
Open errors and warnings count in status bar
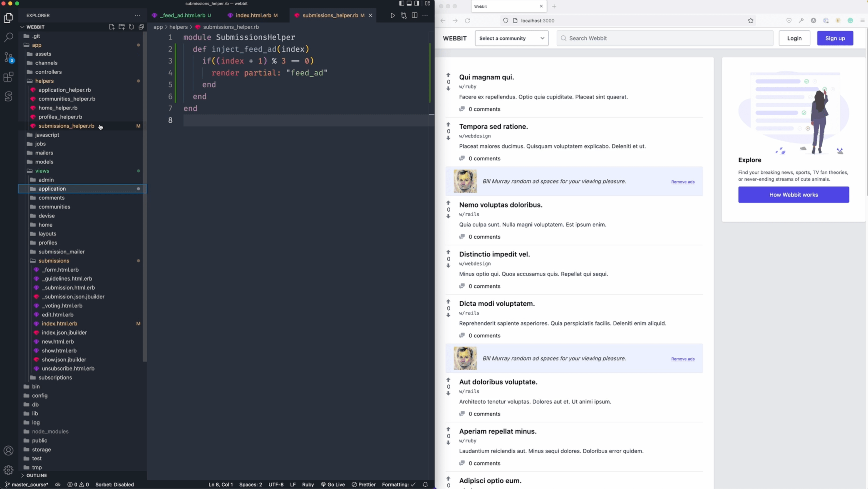tap(78, 484)
